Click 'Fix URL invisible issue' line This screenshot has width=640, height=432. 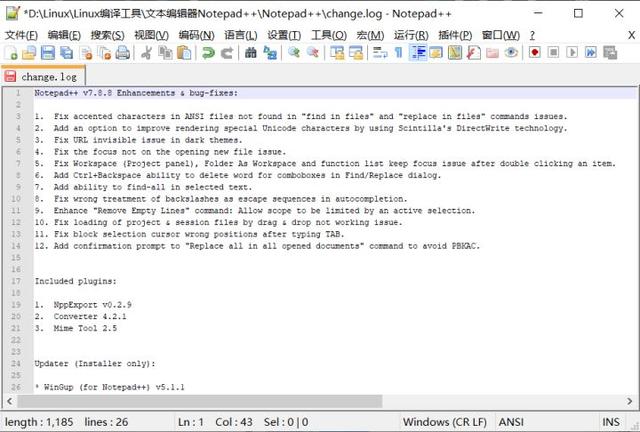pyautogui.click(x=139, y=140)
